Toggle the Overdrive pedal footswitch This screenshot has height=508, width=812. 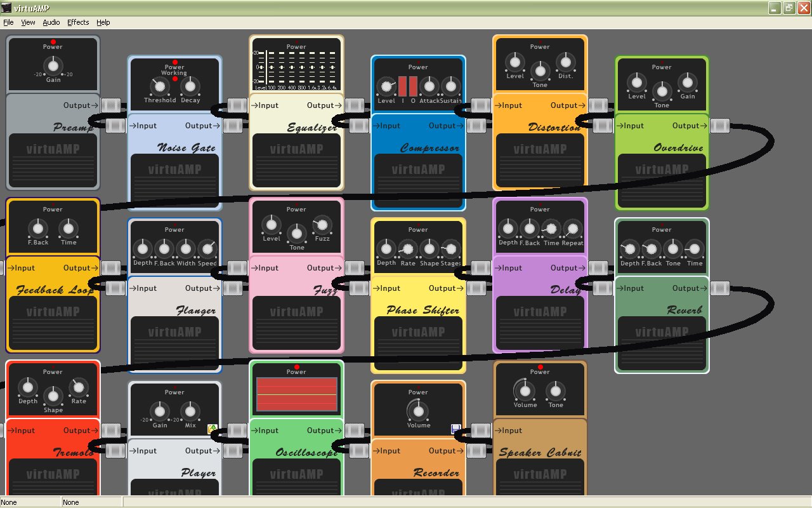pos(662,180)
